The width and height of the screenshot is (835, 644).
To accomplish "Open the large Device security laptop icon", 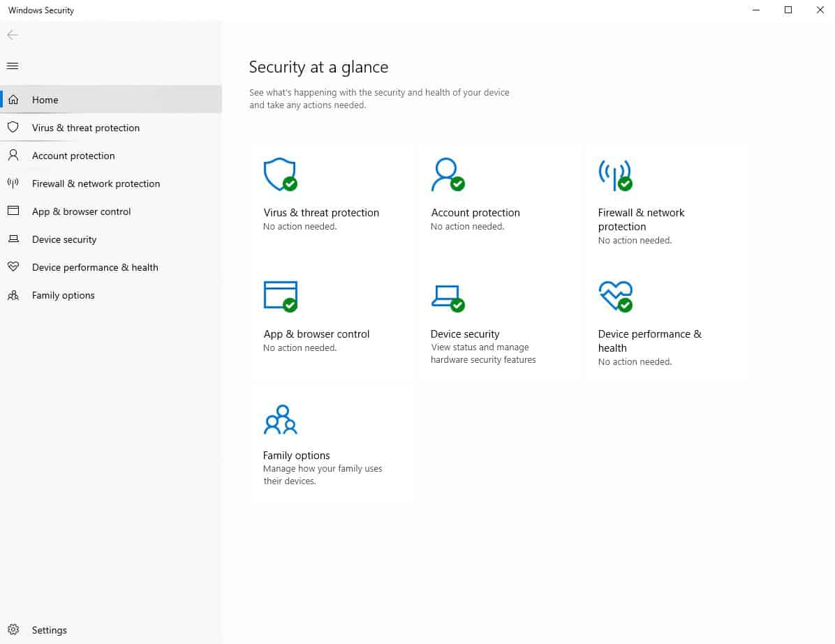I will click(448, 299).
